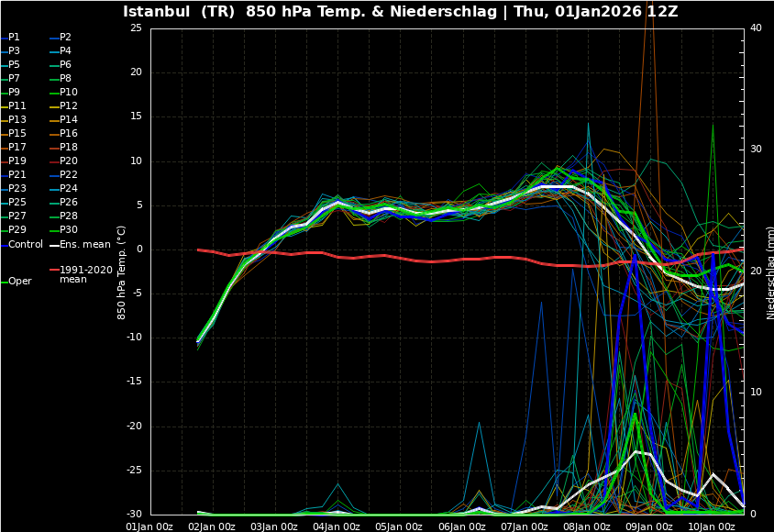Click the -15 tick on temperature axis

133,382
